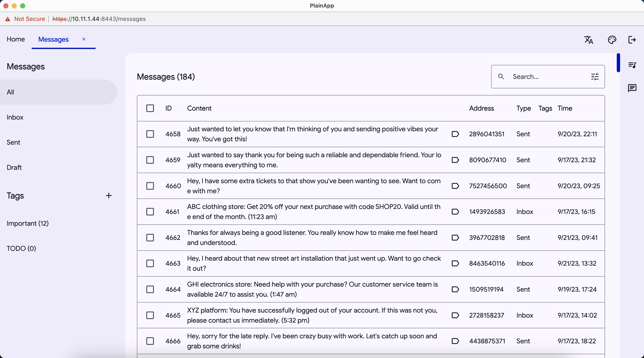Screen dimensions: 644x358
Task: Open search filter options icon
Action: 595,77
